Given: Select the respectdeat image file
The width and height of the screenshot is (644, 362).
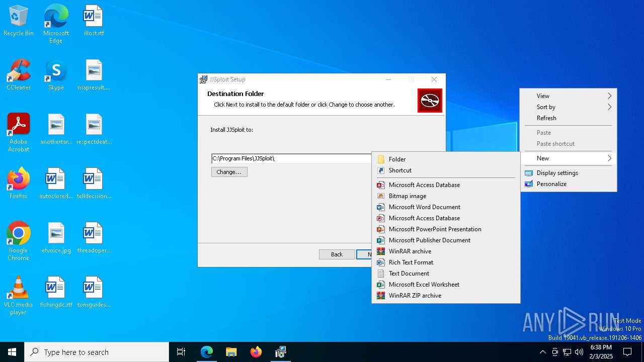Looking at the screenshot, I should point(94,130).
